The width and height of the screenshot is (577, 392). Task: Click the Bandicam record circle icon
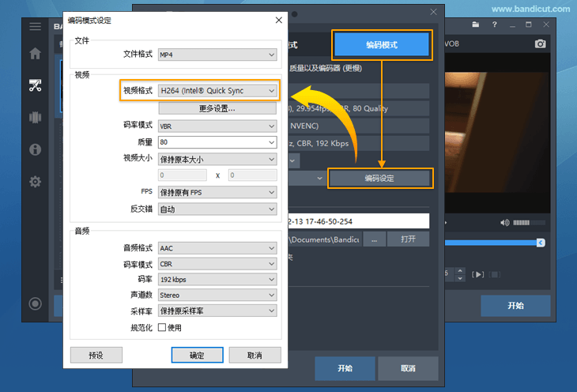(x=36, y=303)
